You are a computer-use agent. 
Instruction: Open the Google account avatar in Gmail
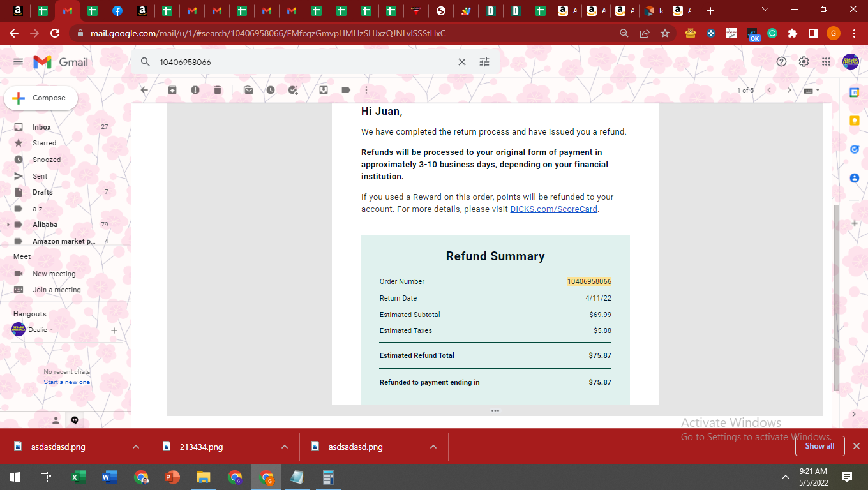851,62
